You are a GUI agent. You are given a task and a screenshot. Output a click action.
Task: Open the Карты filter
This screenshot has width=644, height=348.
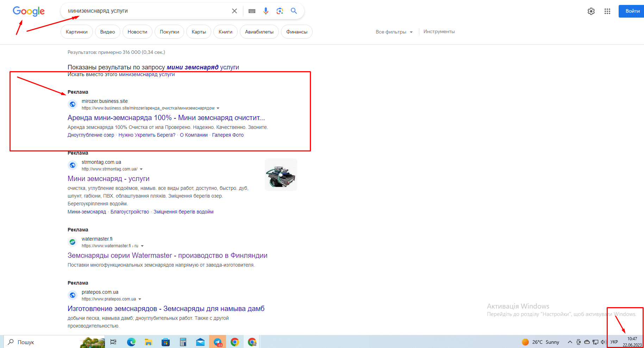click(199, 32)
